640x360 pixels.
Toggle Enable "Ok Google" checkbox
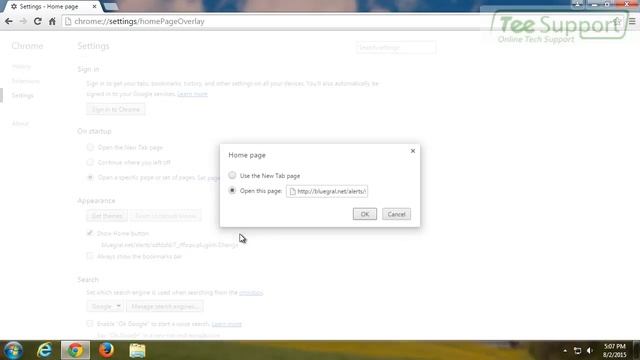click(x=90, y=324)
